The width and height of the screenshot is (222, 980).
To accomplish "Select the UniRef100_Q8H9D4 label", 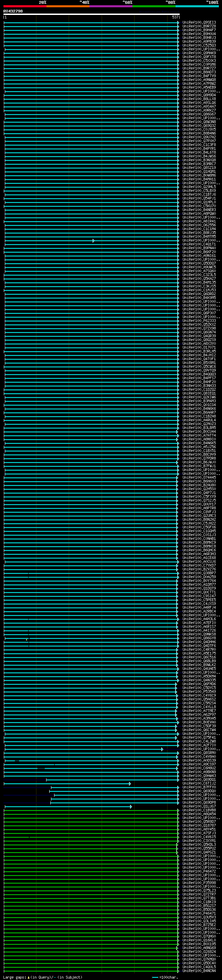I will (199, 95).
